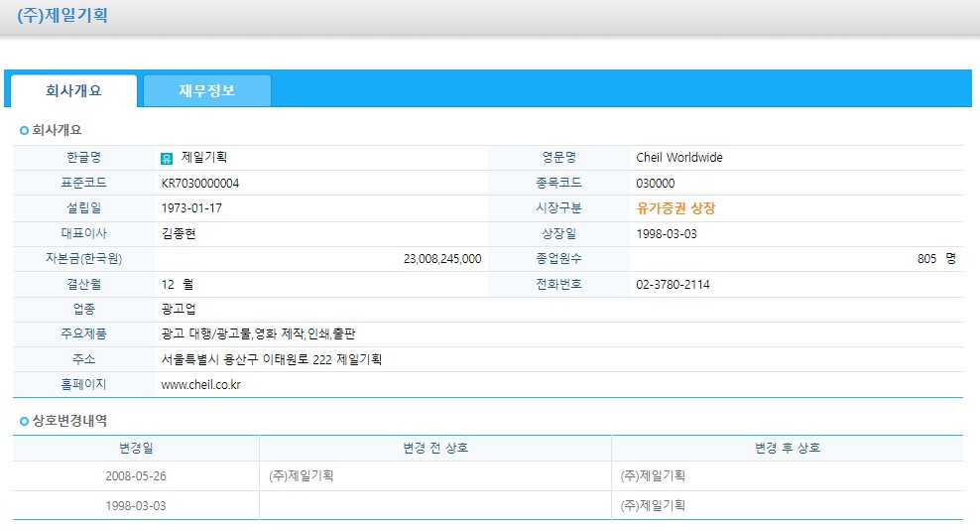Click the main products text 광고 대행/광고물
The image size is (980, 530).
click(207, 334)
